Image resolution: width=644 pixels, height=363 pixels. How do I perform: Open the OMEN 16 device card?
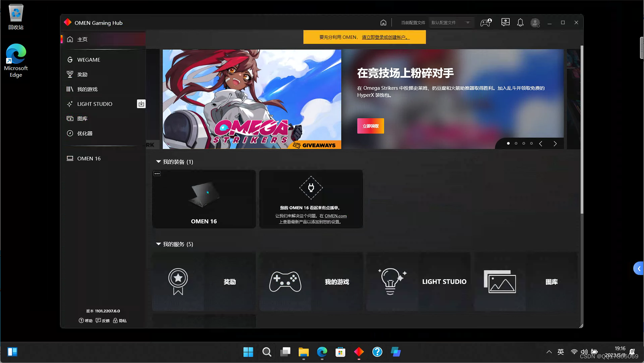[x=204, y=199]
